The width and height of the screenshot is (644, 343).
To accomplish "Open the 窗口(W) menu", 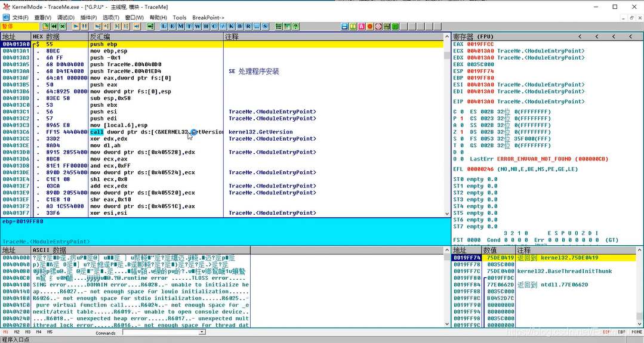I will [134, 17].
